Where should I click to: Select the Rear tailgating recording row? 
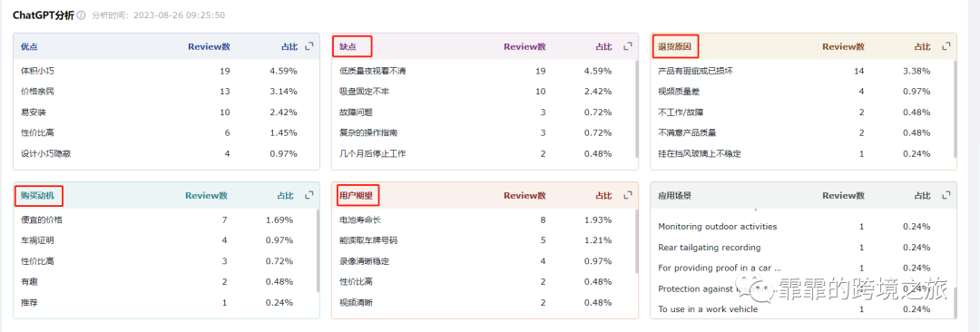(x=801, y=247)
